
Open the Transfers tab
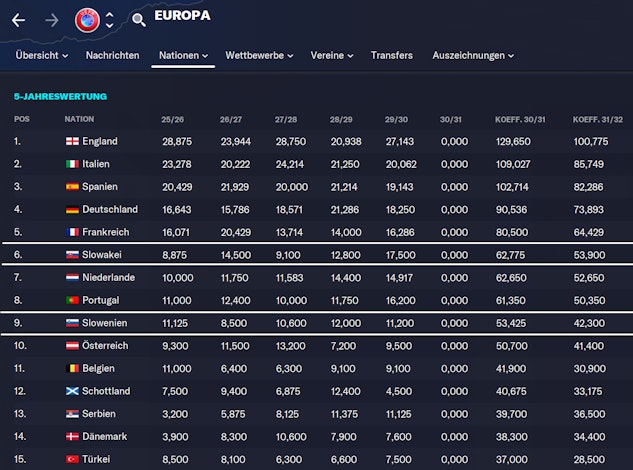coord(391,55)
